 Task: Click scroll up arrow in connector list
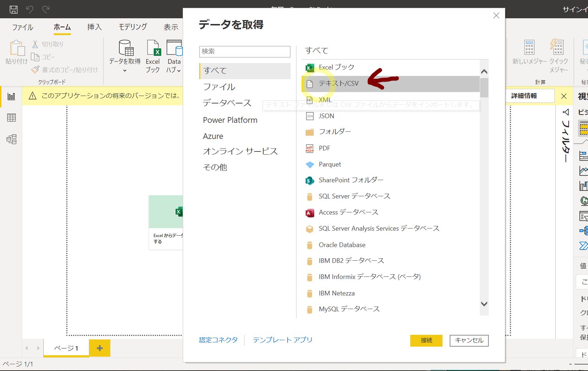[484, 72]
